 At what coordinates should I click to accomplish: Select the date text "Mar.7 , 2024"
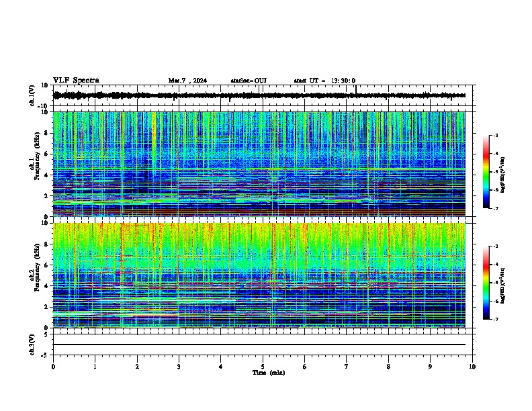(x=187, y=81)
